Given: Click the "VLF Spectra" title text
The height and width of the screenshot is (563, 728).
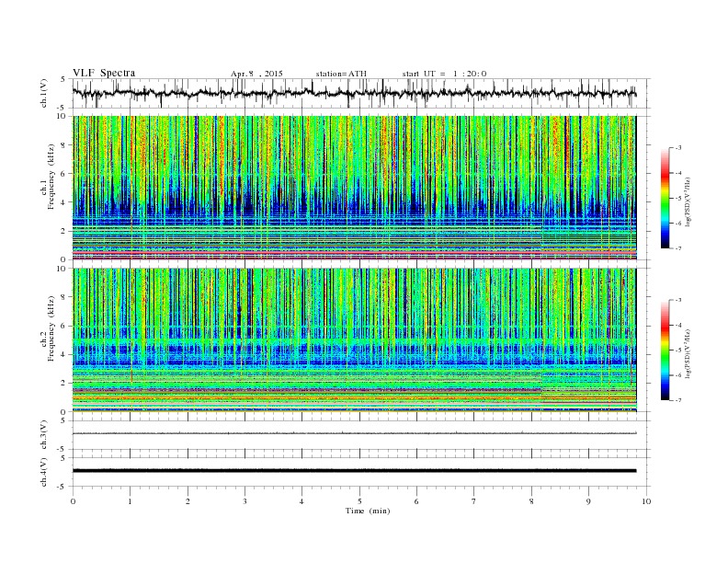Looking at the screenshot, I should point(104,73).
